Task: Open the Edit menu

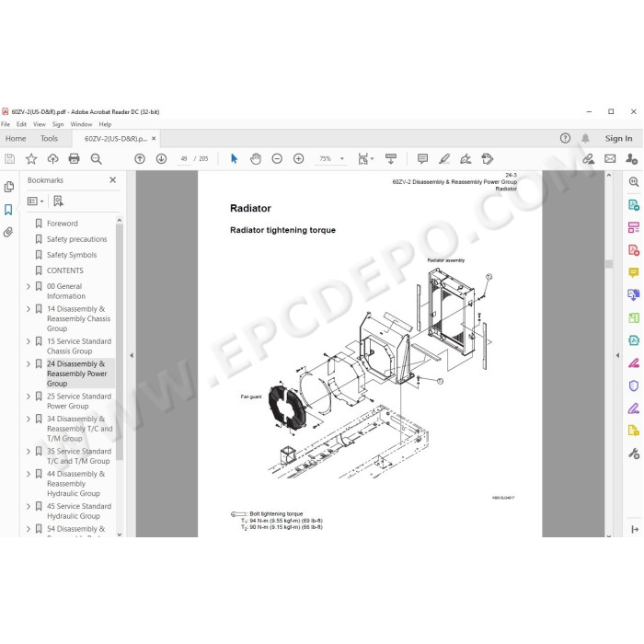Action: pos(21,124)
